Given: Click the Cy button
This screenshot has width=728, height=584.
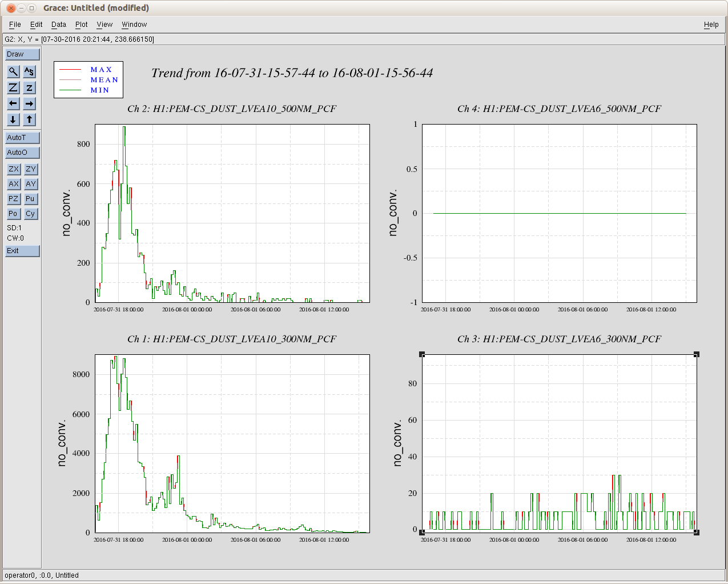Looking at the screenshot, I should 31,214.
